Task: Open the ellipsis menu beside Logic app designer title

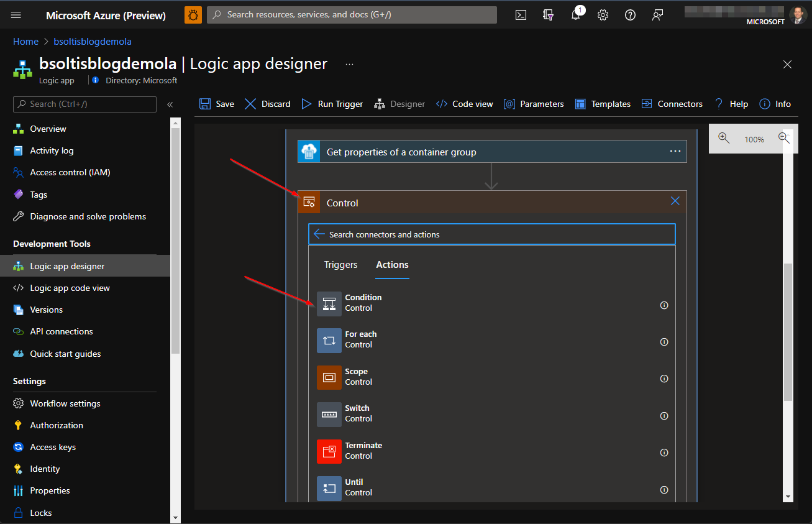Action: point(349,64)
